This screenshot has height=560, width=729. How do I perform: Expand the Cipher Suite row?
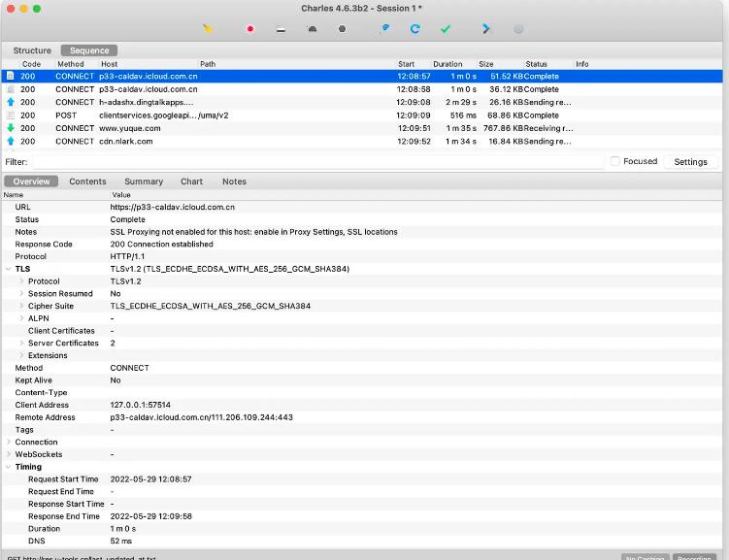[21, 306]
